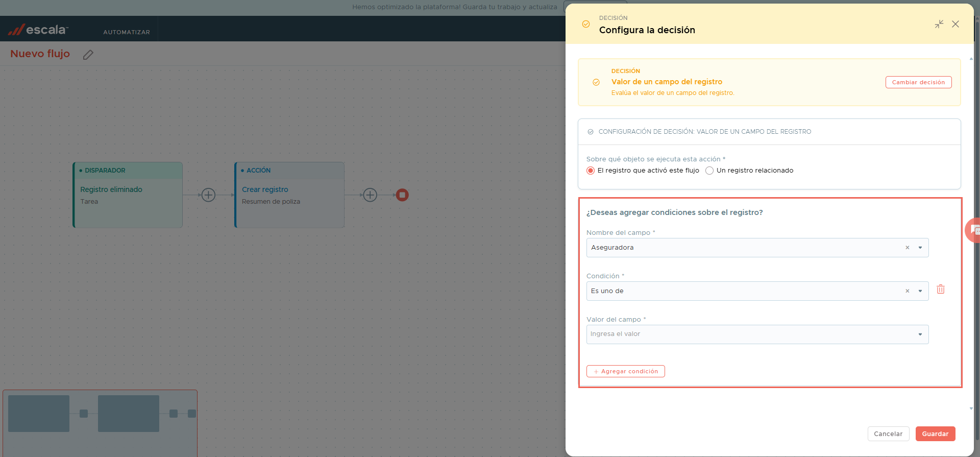Click Agregar condición button
980x457 pixels.
click(626, 371)
